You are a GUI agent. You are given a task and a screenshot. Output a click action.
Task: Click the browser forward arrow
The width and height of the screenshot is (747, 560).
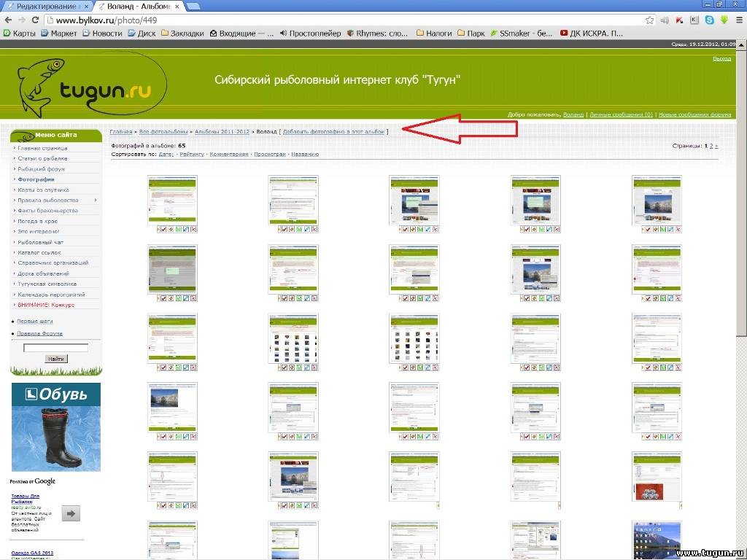22,20
